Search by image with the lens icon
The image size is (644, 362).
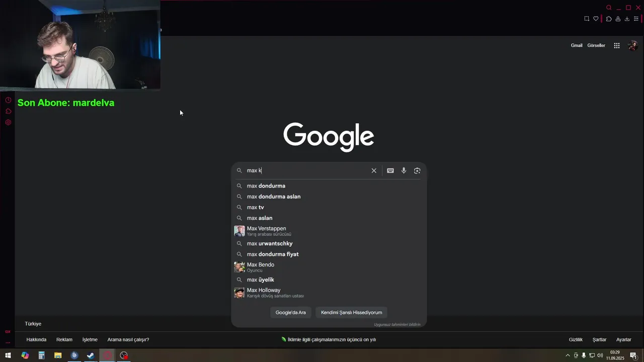click(x=417, y=170)
